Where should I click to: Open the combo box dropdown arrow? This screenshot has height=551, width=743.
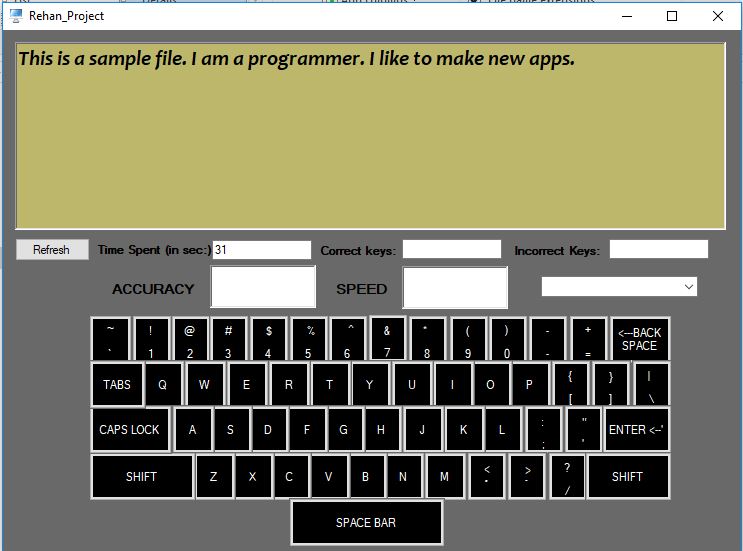pos(689,287)
